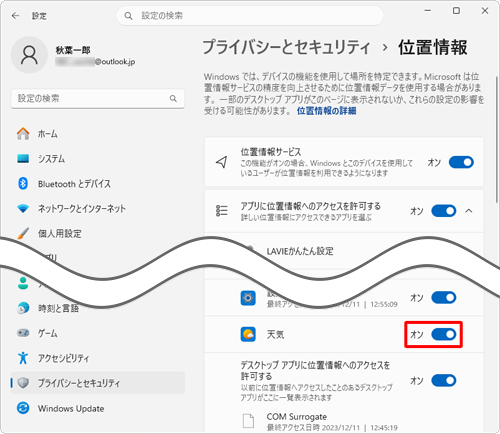Toggle the settings app location switch
Screen dimensions: 500x434
[x=444, y=298]
